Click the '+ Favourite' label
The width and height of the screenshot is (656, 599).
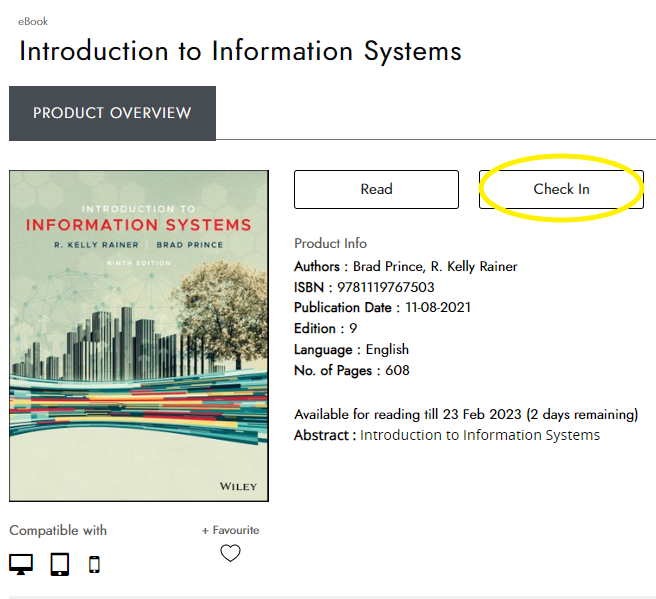(x=231, y=530)
